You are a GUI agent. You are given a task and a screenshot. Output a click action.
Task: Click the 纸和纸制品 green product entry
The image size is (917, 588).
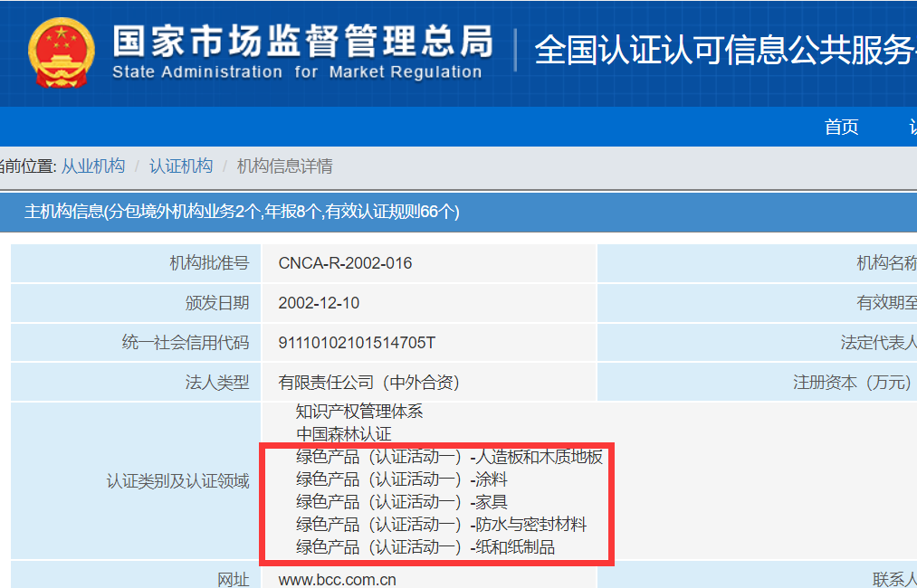(x=425, y=547)
